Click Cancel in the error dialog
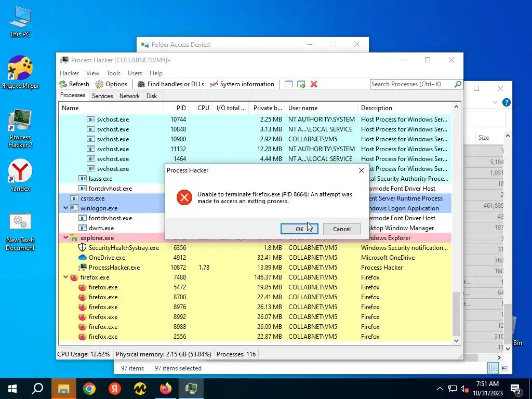Screen dimensions: 532x399 pyautogui.click(x=342, y=229)
